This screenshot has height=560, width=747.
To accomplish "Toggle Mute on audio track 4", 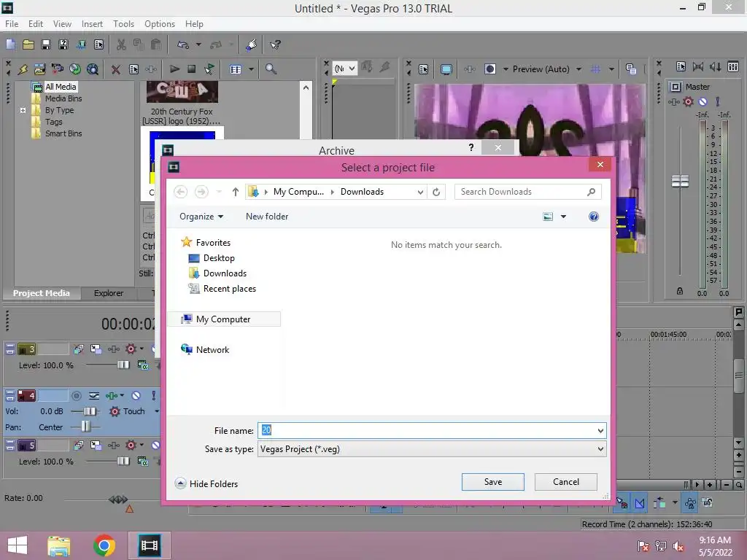I will coord(136,396).
